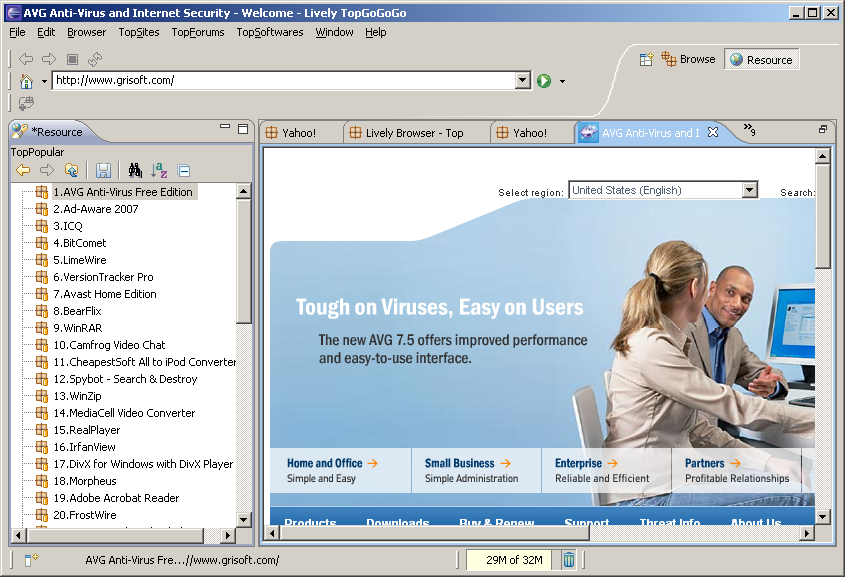Close the AVG Anti-Virus tab
Viewport: 845px width, 577px height.
[x=713, y=132]
